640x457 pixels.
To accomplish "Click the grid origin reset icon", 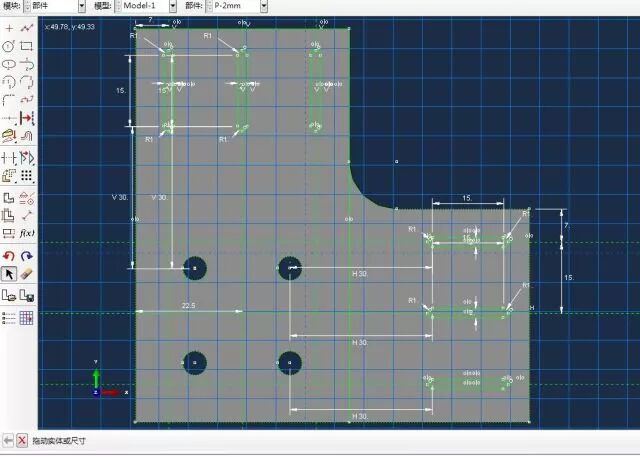I will click(27, 318).
